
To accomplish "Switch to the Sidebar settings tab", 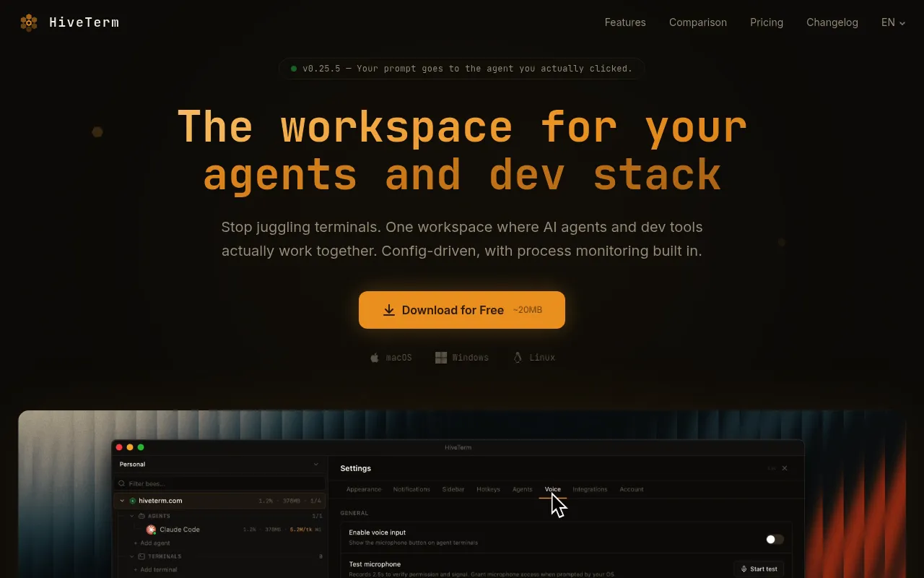I will [x=453, y=489].
